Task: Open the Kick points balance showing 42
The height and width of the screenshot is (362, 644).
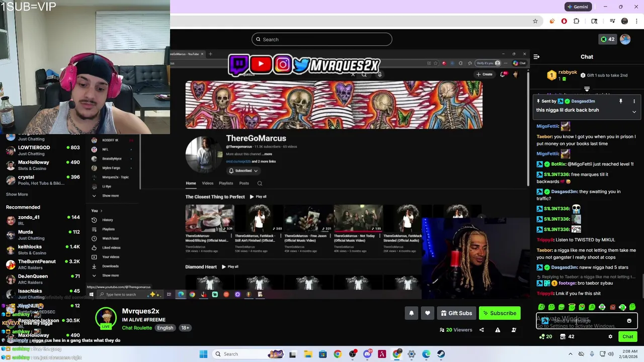Action: (608, 39)
